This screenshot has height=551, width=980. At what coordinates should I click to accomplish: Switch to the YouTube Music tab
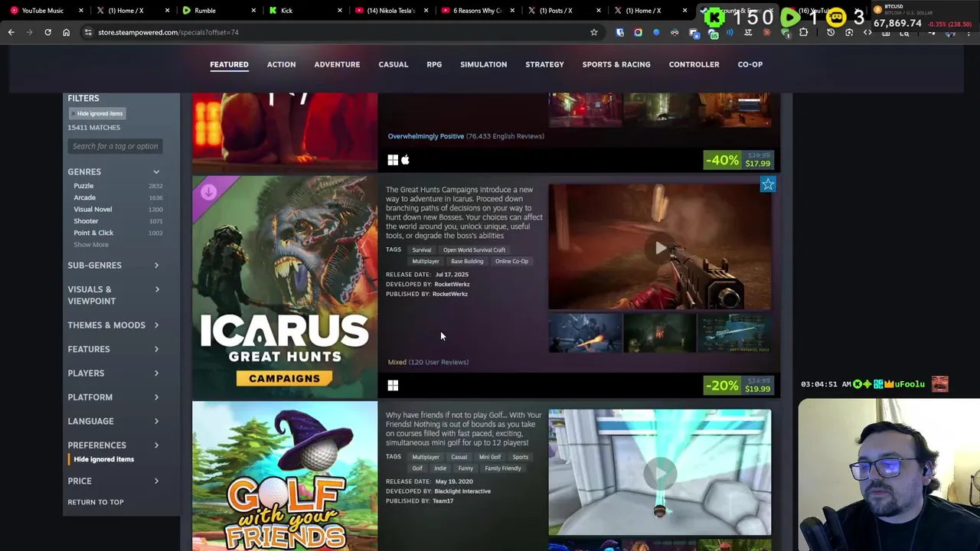[x=43, y=11]
